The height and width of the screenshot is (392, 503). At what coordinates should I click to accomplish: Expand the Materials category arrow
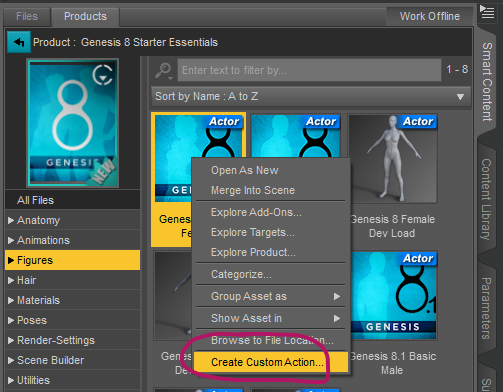click(x=11, y=300)
